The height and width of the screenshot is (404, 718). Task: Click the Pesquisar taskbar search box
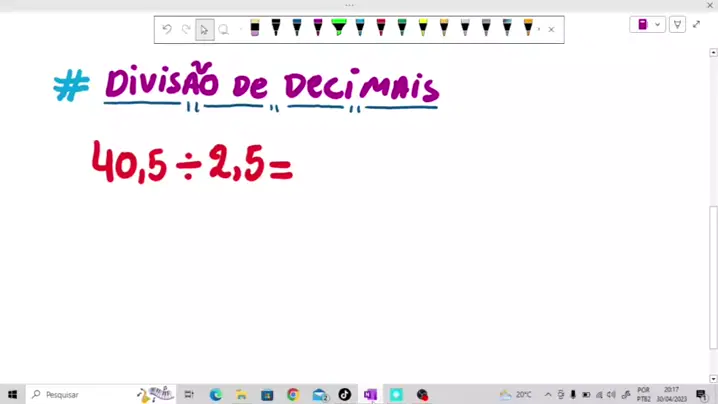pyautogui.click(x=80, y=395)
